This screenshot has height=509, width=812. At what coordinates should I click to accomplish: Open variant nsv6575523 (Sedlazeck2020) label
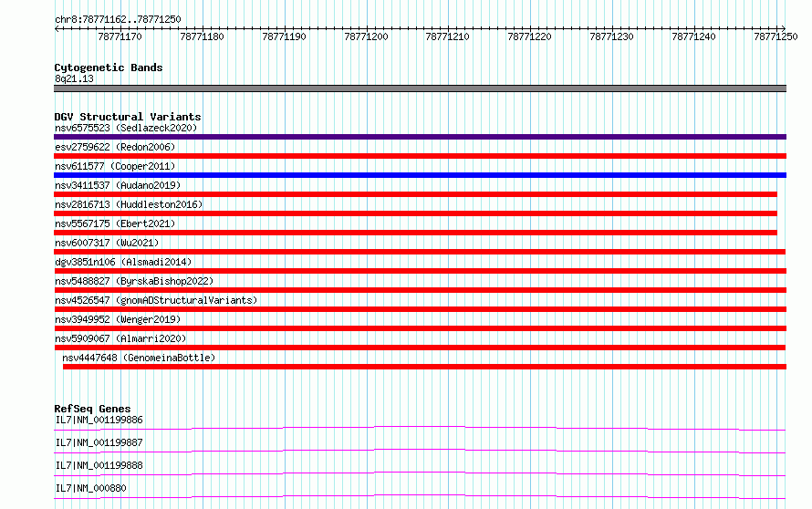pos(126,128)
